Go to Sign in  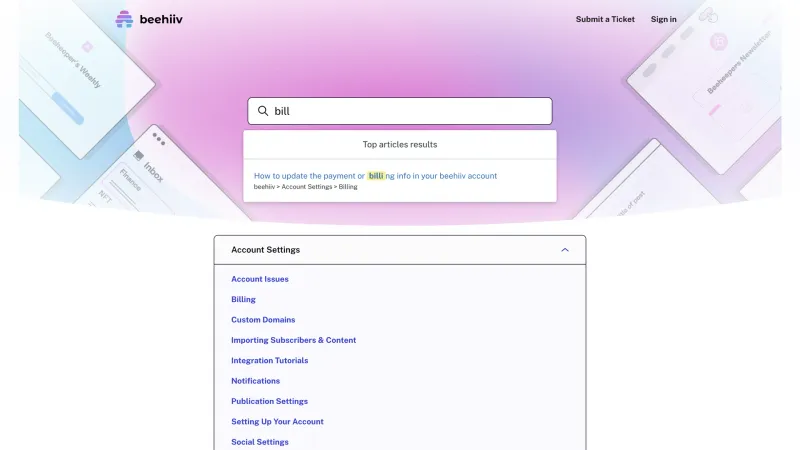[663, 19]
